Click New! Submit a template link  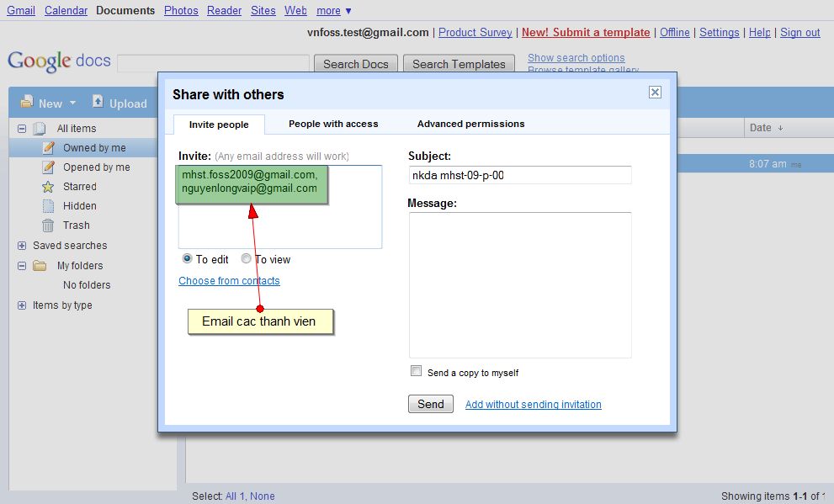[586, 33]
